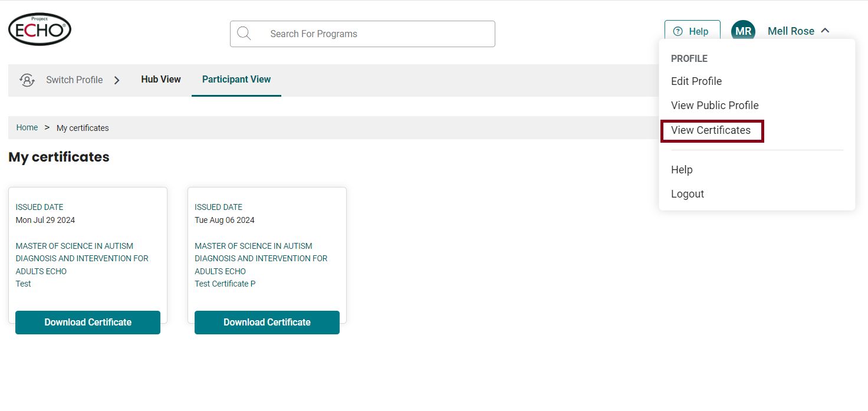
Task: Open View Public Profile menu entry
Action: 715,106
